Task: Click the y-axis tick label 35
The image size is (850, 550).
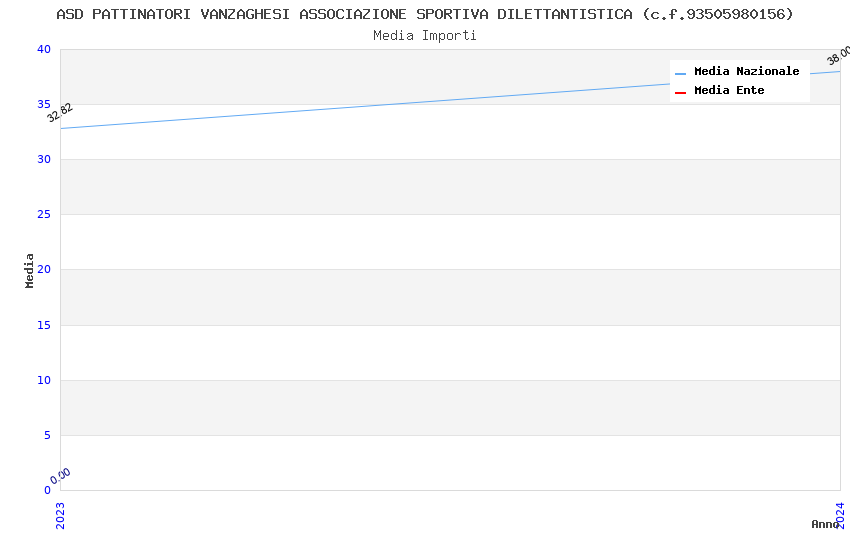Action: tap(44, 104)
